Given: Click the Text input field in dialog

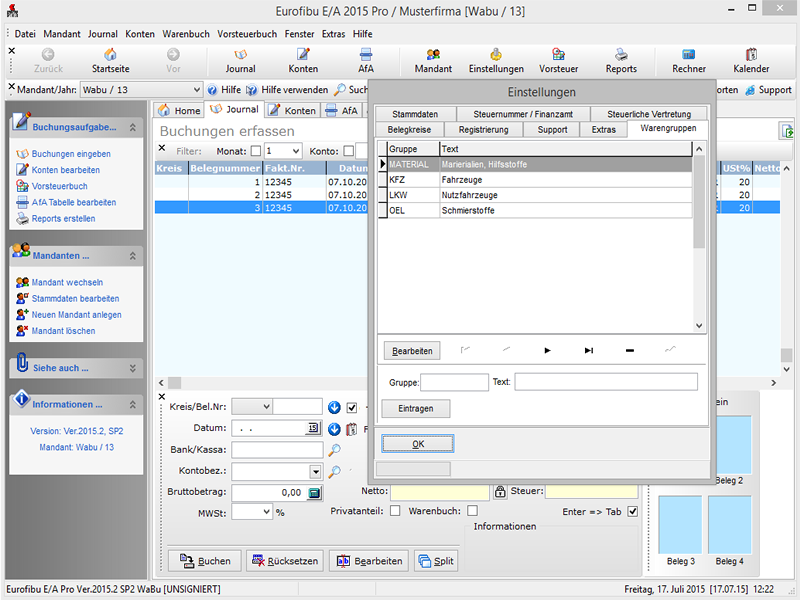Looking at the screenshot, I should tap(606, 382).
